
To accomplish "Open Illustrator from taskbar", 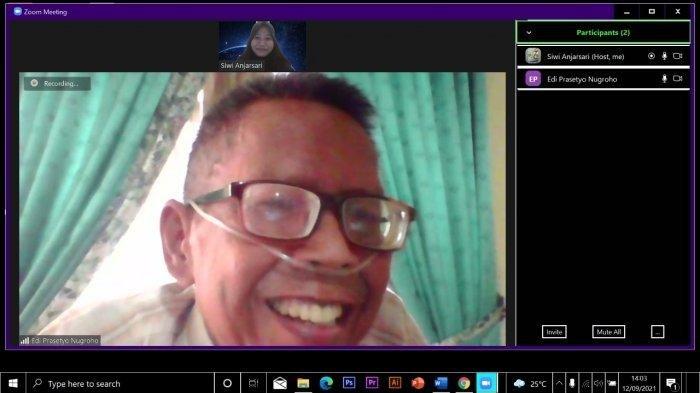I will point(395,383).
